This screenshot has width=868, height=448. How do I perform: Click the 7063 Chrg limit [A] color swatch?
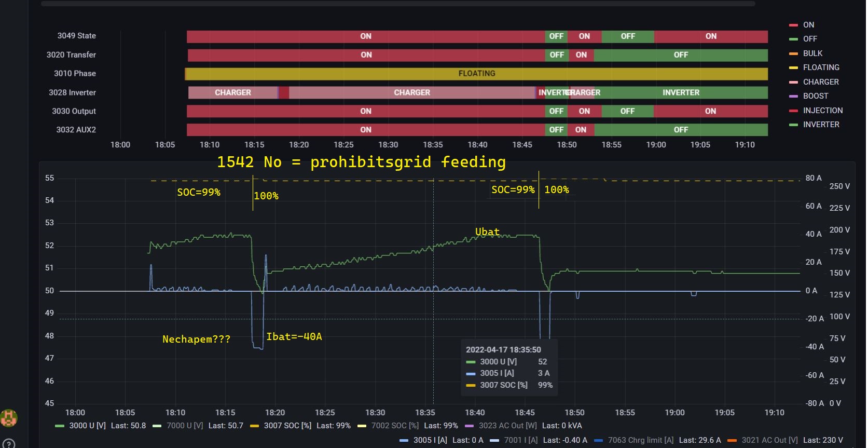(599, 440)
